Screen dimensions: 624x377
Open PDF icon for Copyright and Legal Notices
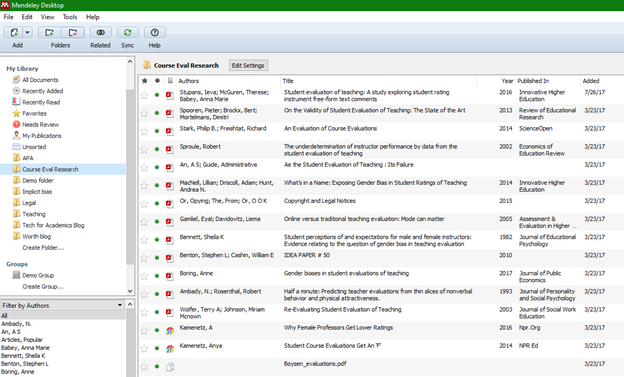click(170, 203)
